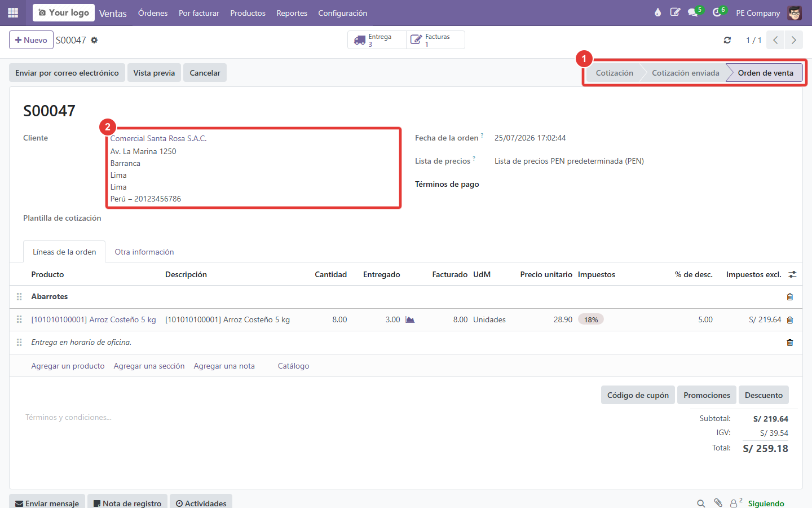The width and height of the screenshot is (812, 508).
Task: Click the edit pencil icon in top bar
Action: point(675,12)
